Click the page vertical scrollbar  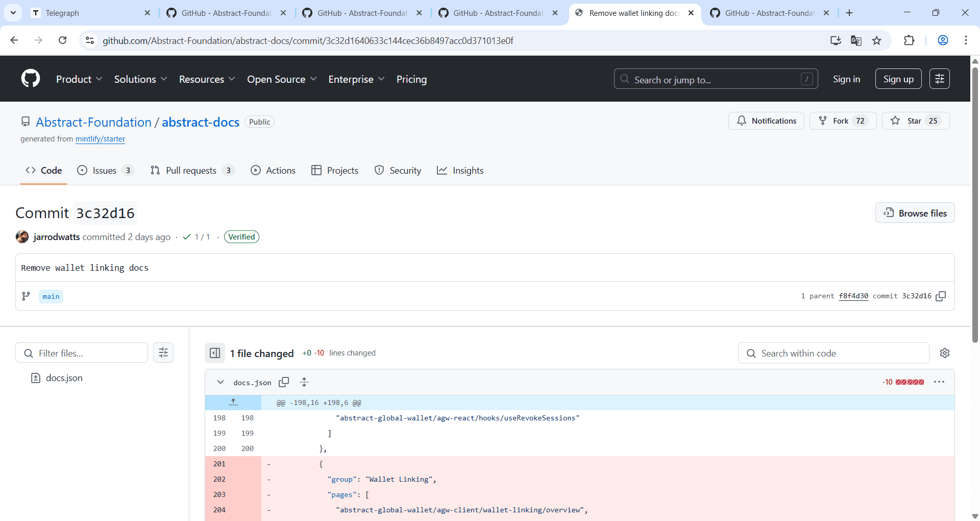pyautogui.click(x=975, y=204)
